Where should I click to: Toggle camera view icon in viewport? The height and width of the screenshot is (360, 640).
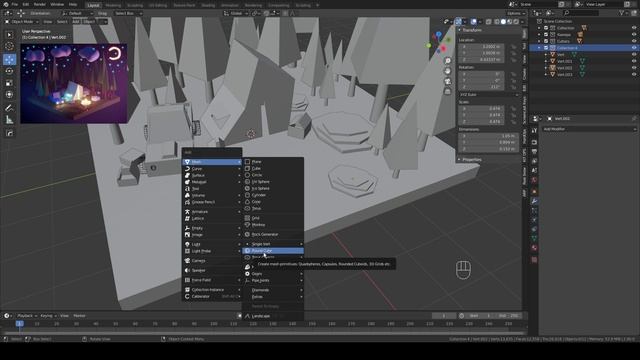click(x=448, y=81)
